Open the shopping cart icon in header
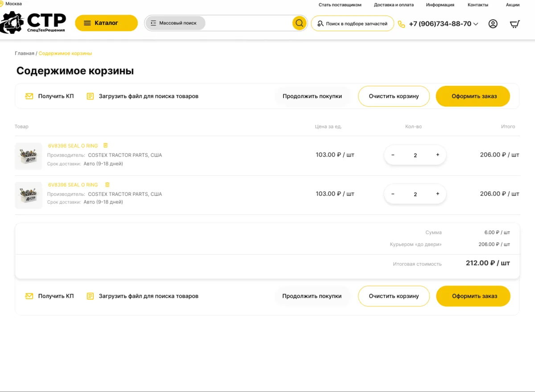Image resolution: width=535 pixels, height=392 pixels. point(515,24)
